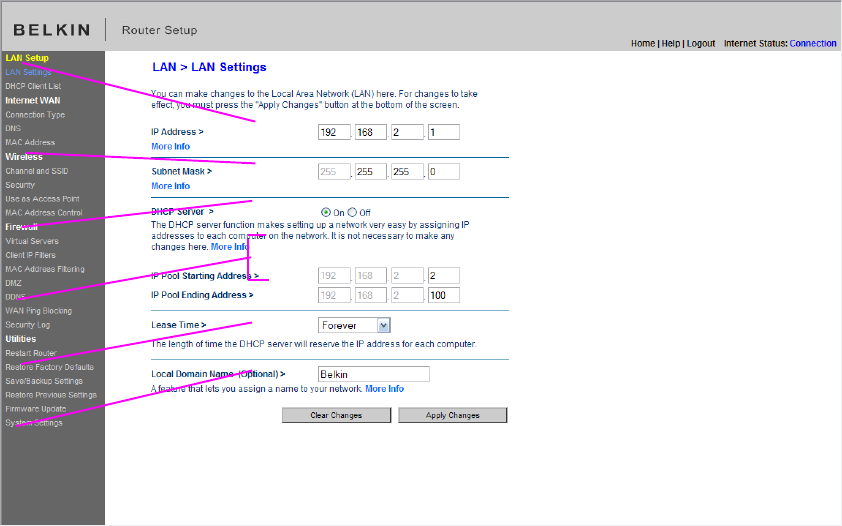Open the Security Log page

pyautogui.click(x=27, y=325)
